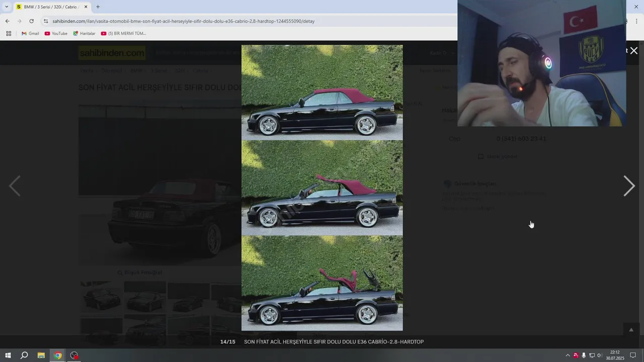
Task: Open the Haritalar bookmark
Action: pos(84,34)
